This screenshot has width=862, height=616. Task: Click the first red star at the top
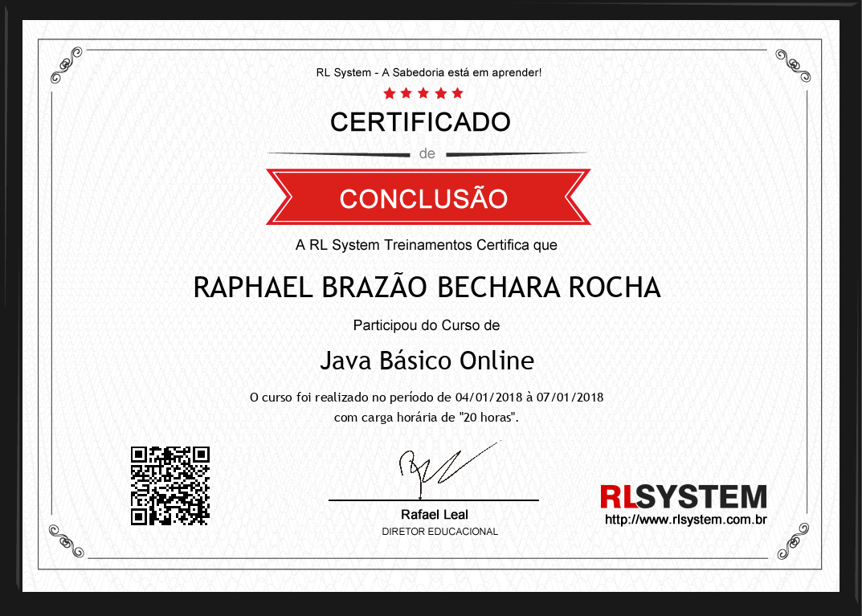coord(390,93)
